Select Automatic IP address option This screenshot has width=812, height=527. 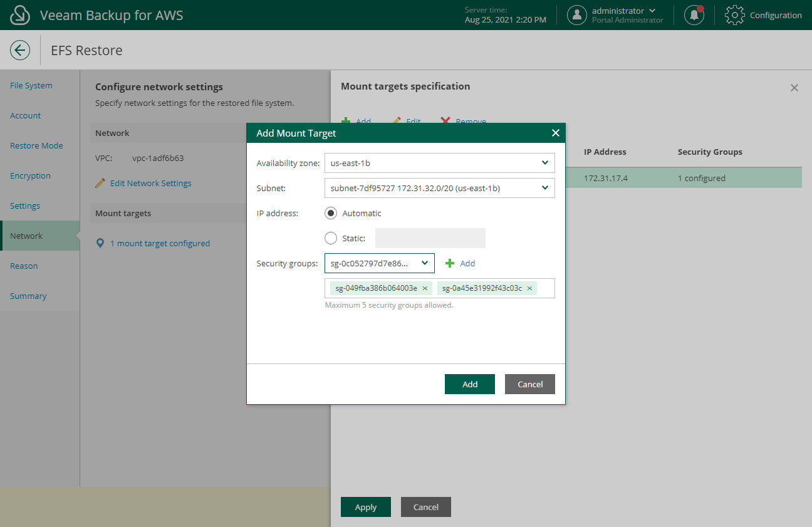coord(331,213)
